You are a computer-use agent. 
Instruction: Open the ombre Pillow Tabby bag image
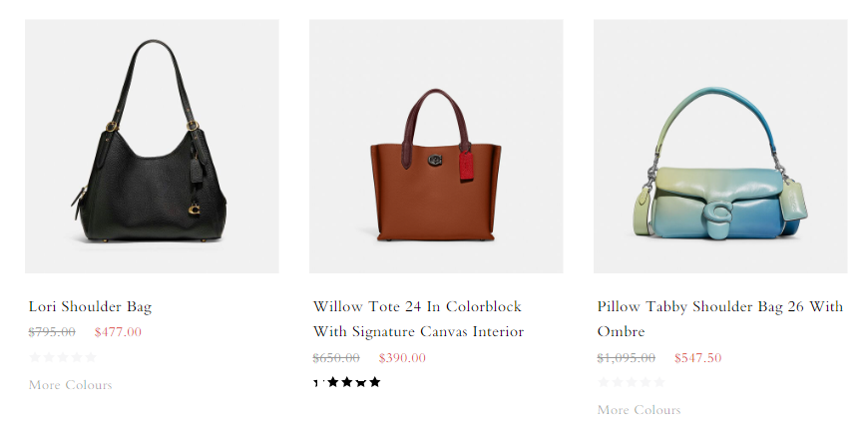point(720,147)
